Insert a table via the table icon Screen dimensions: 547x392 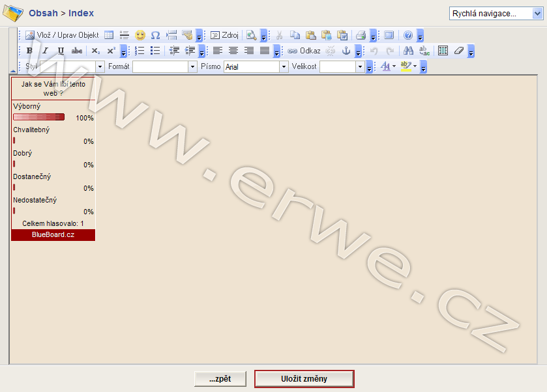tap(109, 35)
